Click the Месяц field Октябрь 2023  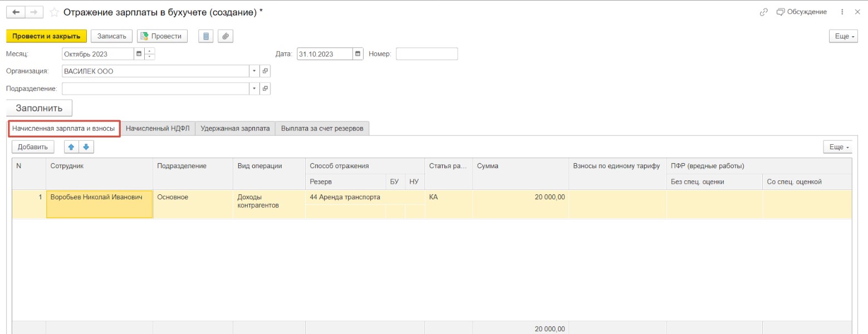pyautogui.click(x=98, y=54)
